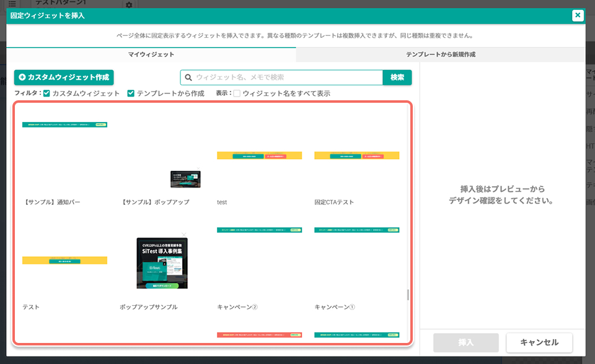Click the 挿入 button

466,342
